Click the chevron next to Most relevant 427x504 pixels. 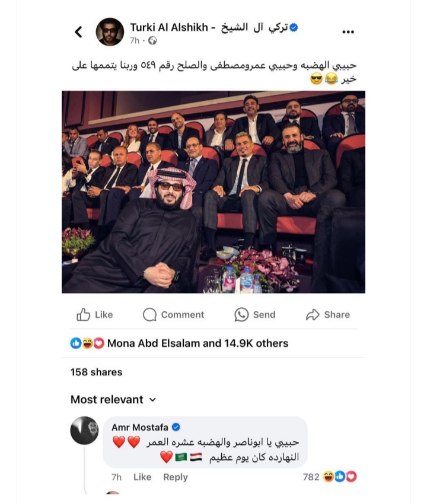point(153,400)
